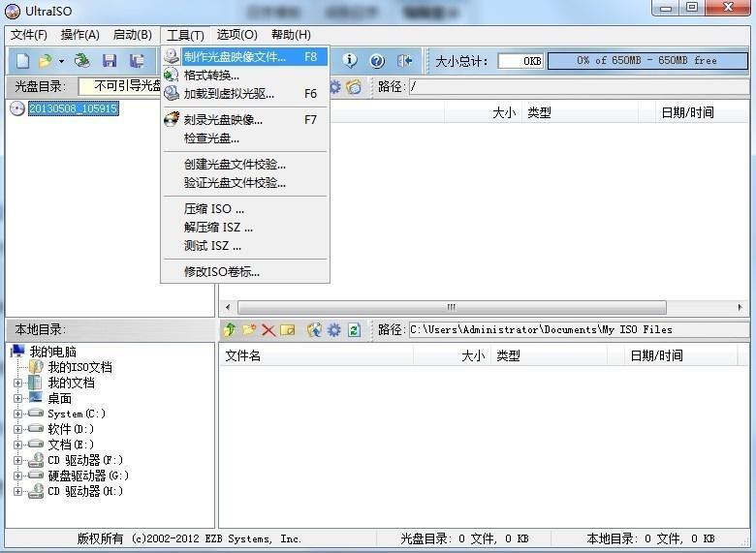Click the green refresh icon in local toolbar

point(354,330)
